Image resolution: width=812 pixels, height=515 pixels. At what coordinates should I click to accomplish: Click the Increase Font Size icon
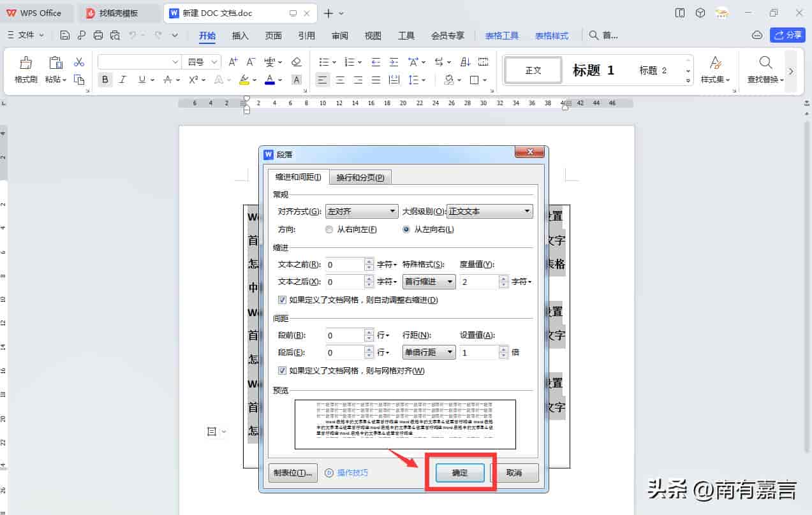[233, 62]
